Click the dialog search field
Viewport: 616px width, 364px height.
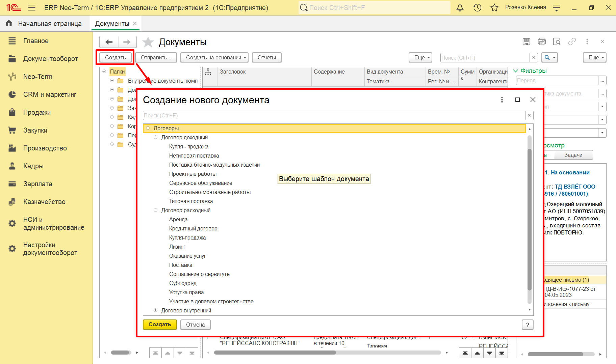click(x=334, y=115)
